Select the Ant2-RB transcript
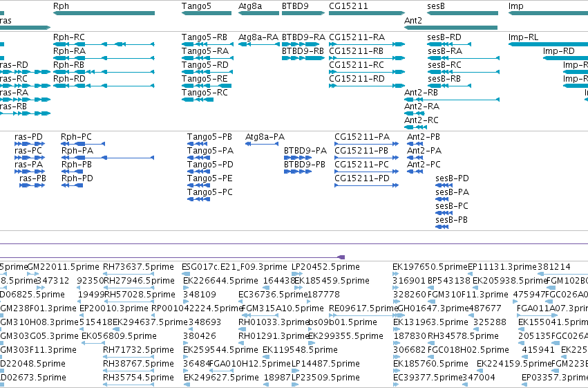The image size is (588, 388). (x=452, y=100)
